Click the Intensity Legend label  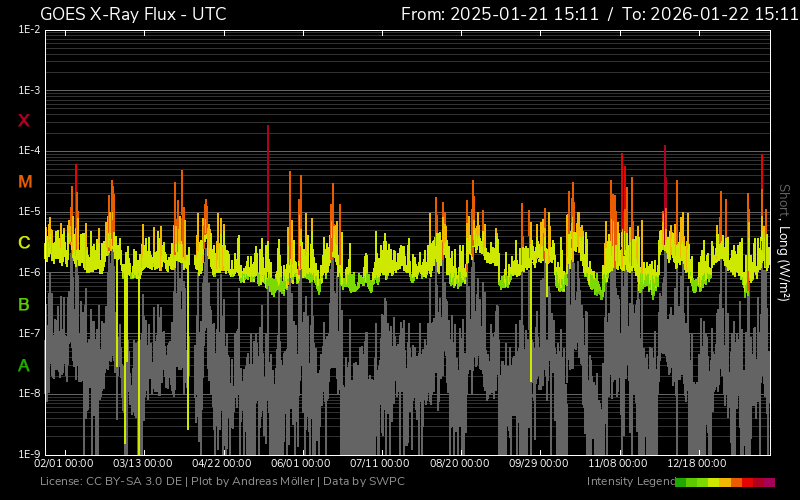629,482
